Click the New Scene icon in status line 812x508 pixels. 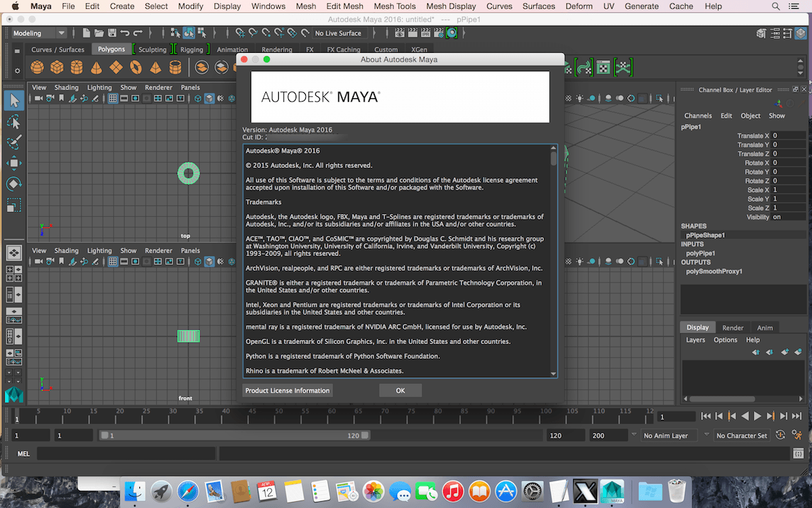[86, 33]
